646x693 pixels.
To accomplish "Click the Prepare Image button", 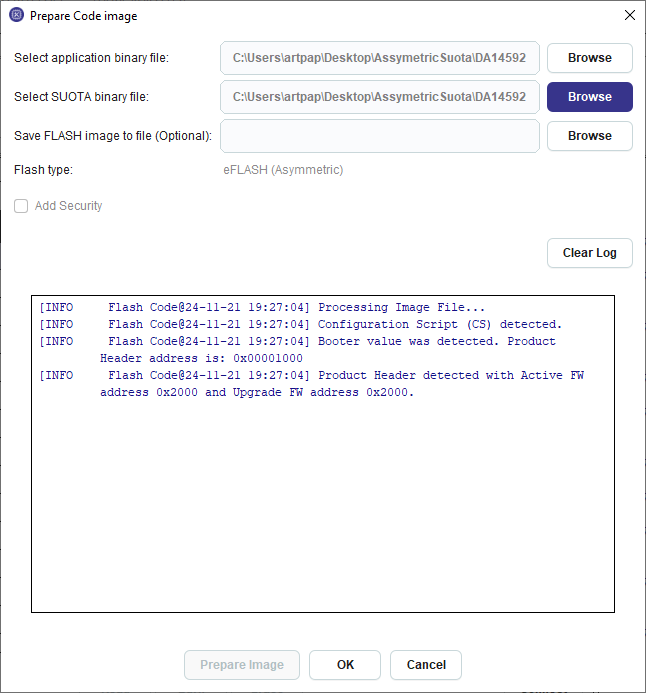I will tap(242, 665).
